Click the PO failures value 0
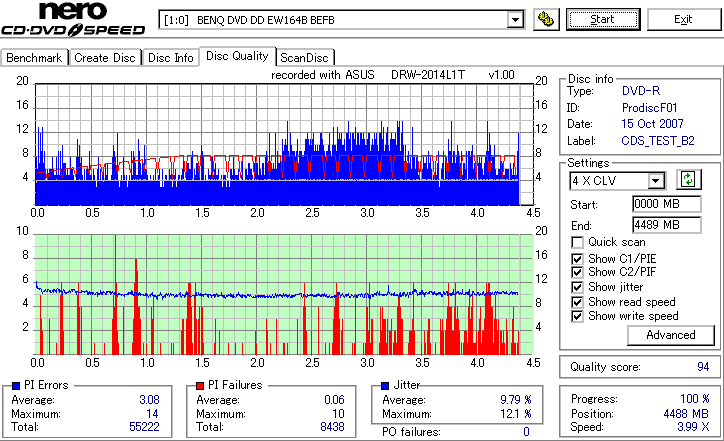The height and width of the screenshot is (441, 724). (526, 432)
